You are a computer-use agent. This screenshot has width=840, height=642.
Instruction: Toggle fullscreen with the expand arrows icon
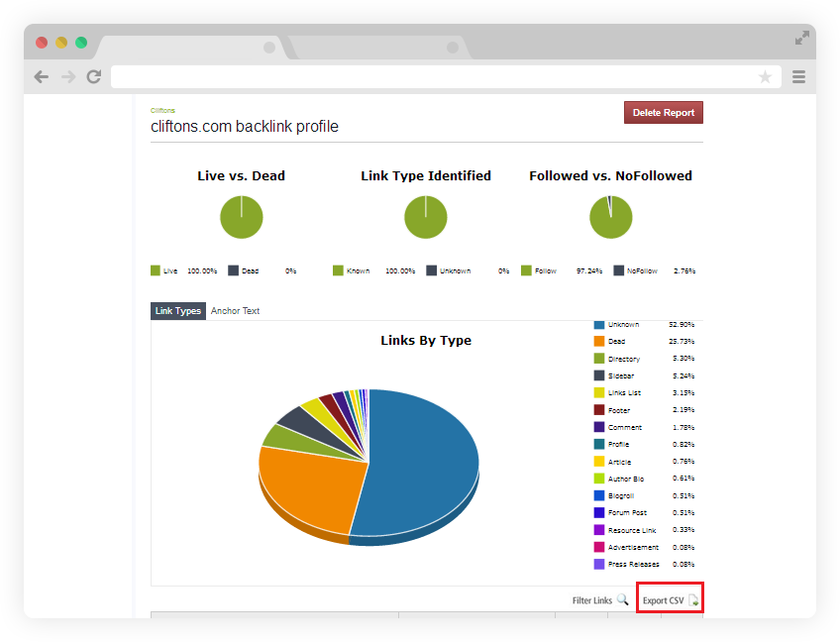tap(802, 38)
